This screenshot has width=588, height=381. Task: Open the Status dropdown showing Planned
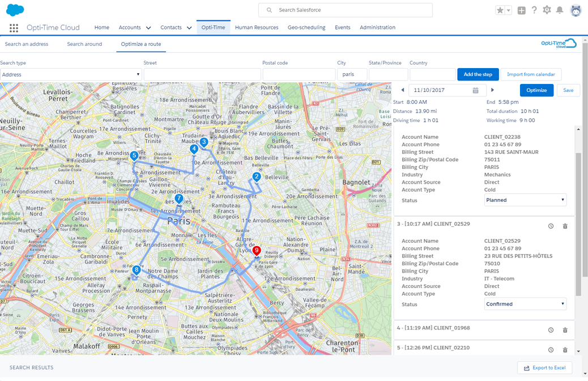[524, 200]
